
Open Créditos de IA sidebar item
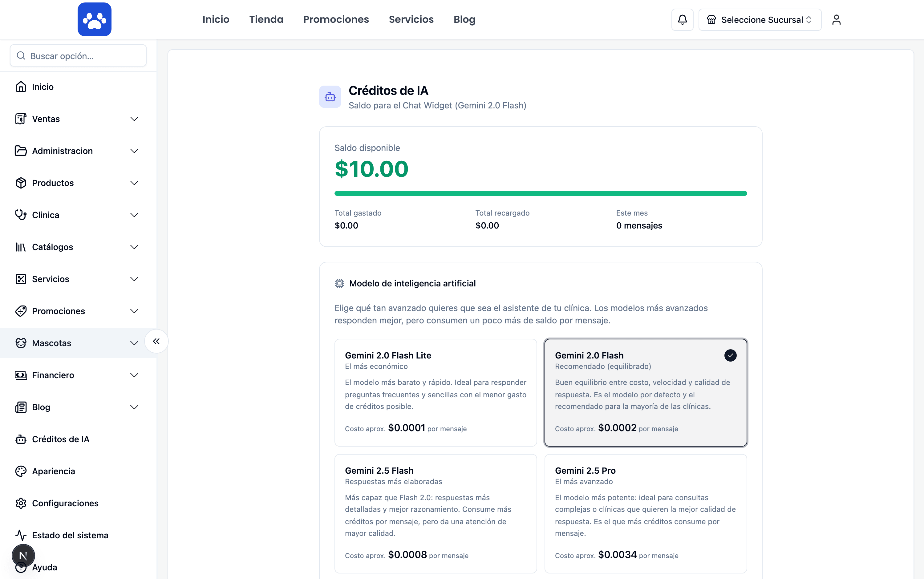(78, 439)
